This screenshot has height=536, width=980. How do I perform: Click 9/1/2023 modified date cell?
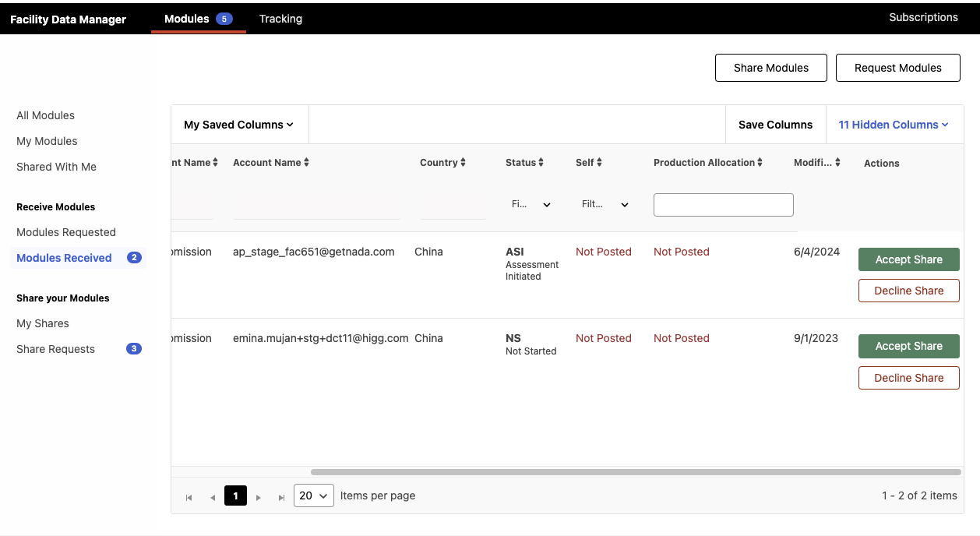click(x=816, y=338)
